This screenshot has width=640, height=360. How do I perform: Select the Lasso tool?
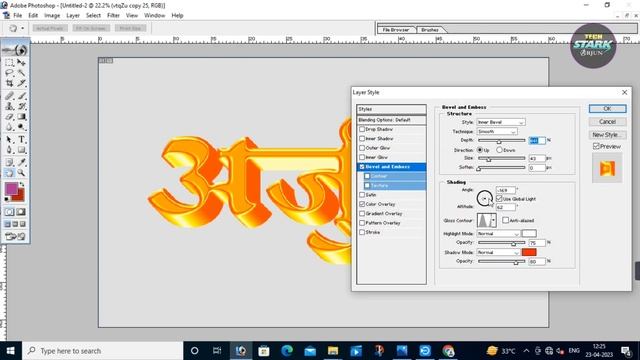[9, 73]
